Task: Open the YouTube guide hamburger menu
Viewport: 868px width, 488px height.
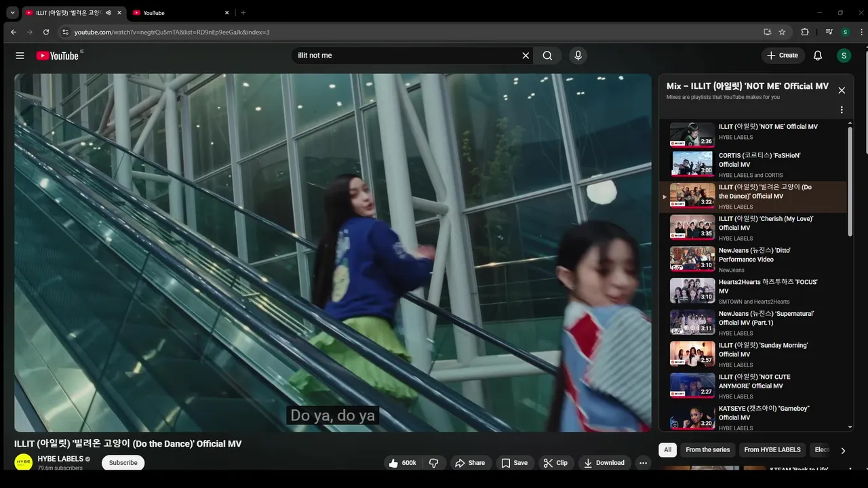Action: pos(20,56)
